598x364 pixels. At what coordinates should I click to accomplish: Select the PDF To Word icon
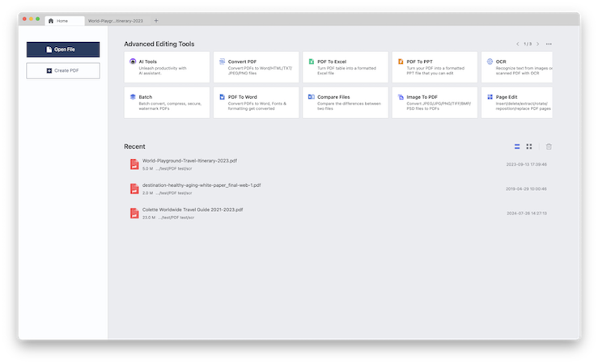(x=222, y=97)
